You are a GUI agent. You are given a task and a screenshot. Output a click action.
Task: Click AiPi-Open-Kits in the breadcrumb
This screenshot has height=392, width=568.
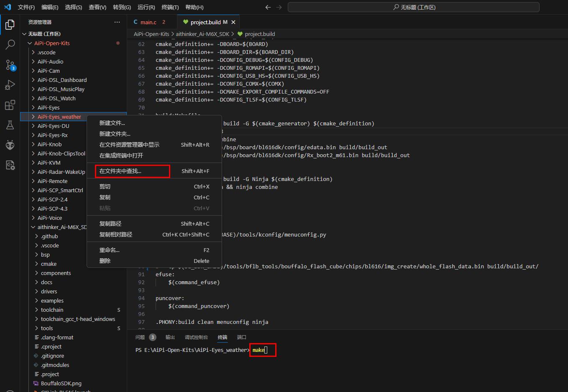pyautogui.click(x=151, y=34)
